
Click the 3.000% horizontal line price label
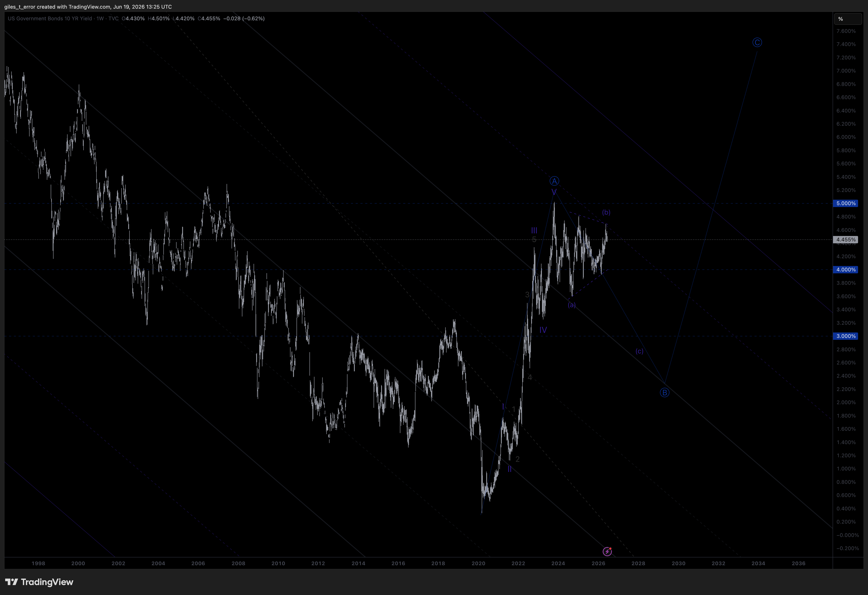point(846,336)
